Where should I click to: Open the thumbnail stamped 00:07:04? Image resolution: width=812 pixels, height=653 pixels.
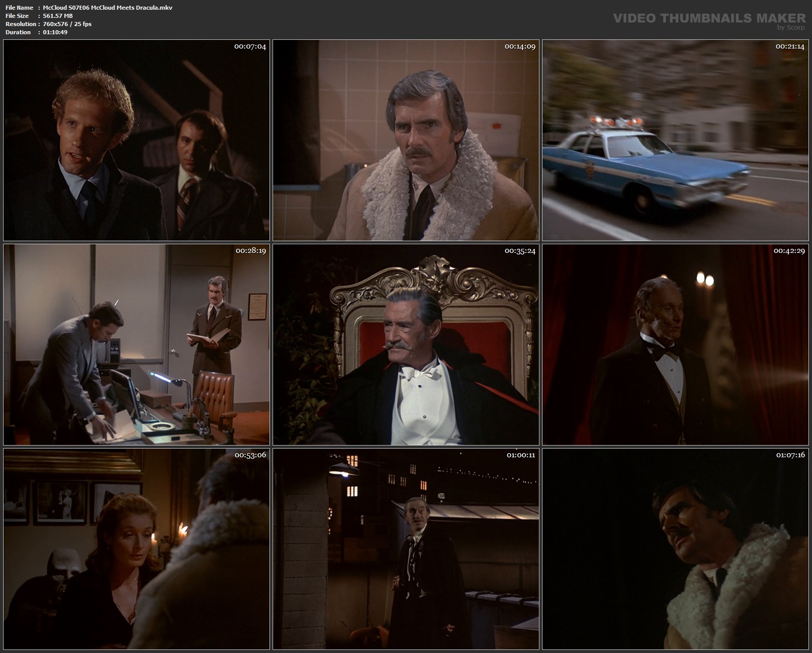click(x=137, y=140)
